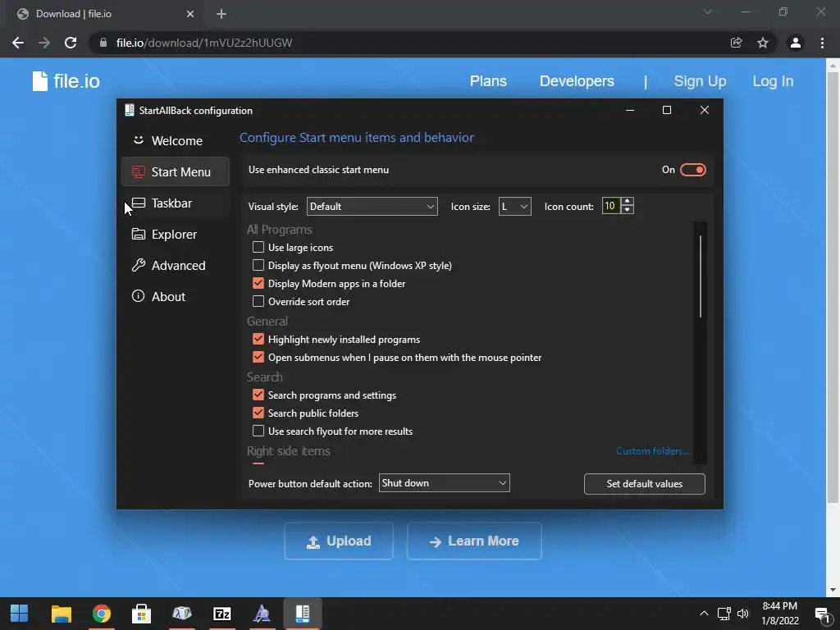This screenshot has width=840, height=630.
Task: Show hidden system tray icons
Action: 704,614
